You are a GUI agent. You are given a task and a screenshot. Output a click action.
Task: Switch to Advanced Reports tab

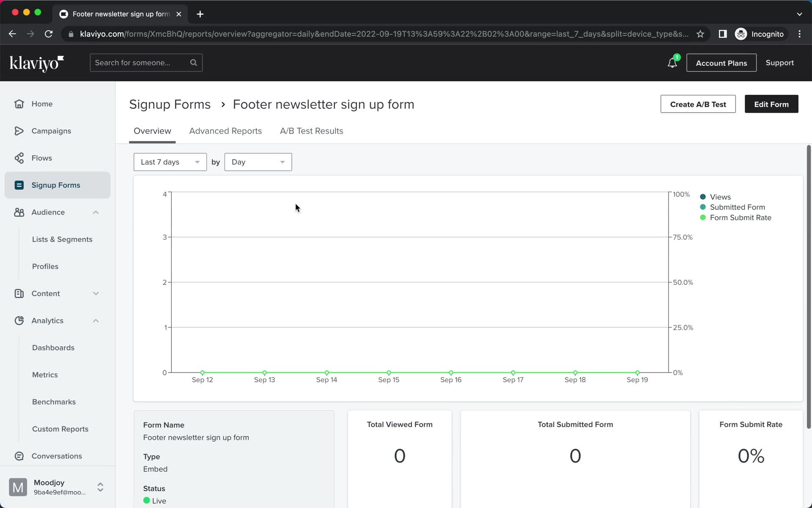226,130
